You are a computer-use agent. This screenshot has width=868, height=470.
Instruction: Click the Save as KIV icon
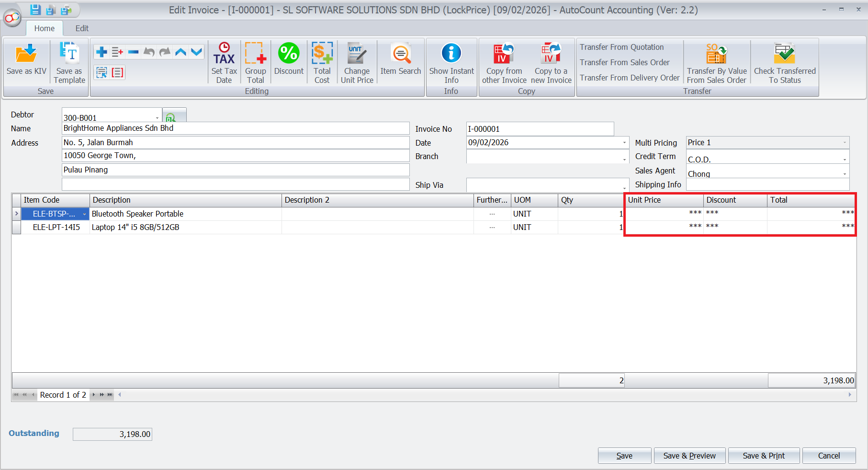point(26,60)
